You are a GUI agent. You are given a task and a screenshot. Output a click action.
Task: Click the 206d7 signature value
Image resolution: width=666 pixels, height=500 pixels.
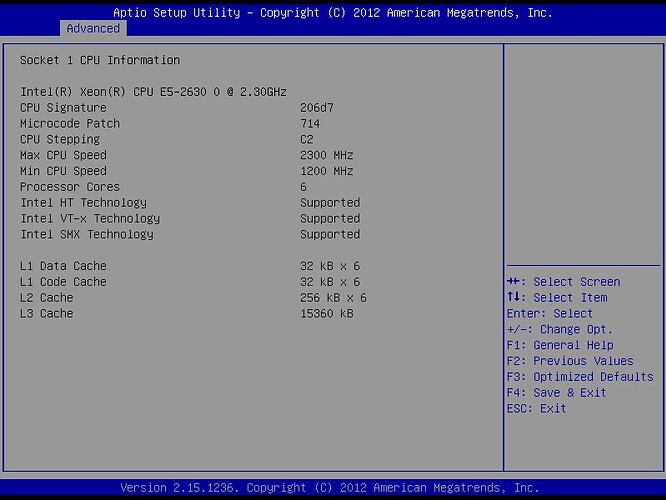tap(317, 108)
